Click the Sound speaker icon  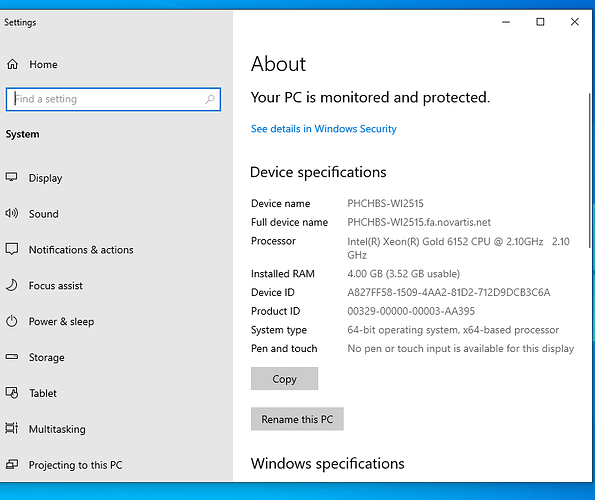point(11,213)
